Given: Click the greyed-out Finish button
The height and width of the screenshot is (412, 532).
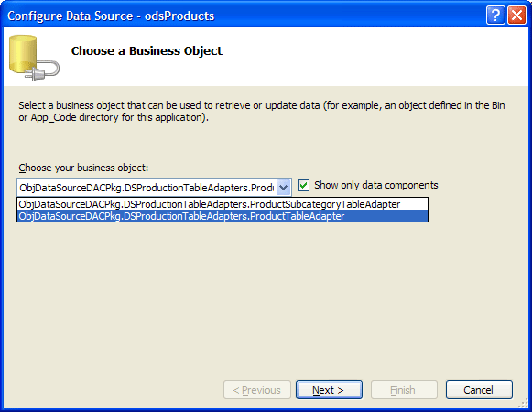Looking at the screenshot, I should (404, 390).
